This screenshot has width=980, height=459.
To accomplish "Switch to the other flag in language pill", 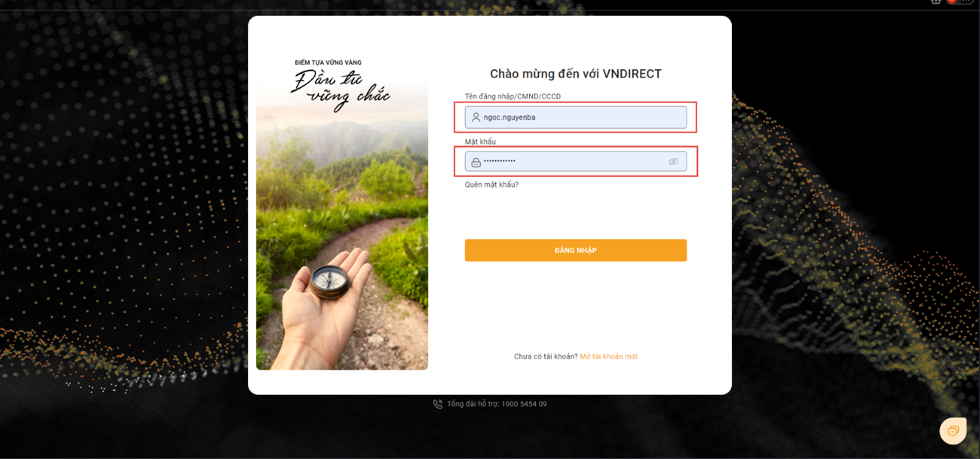I will (x=966, y=1).
